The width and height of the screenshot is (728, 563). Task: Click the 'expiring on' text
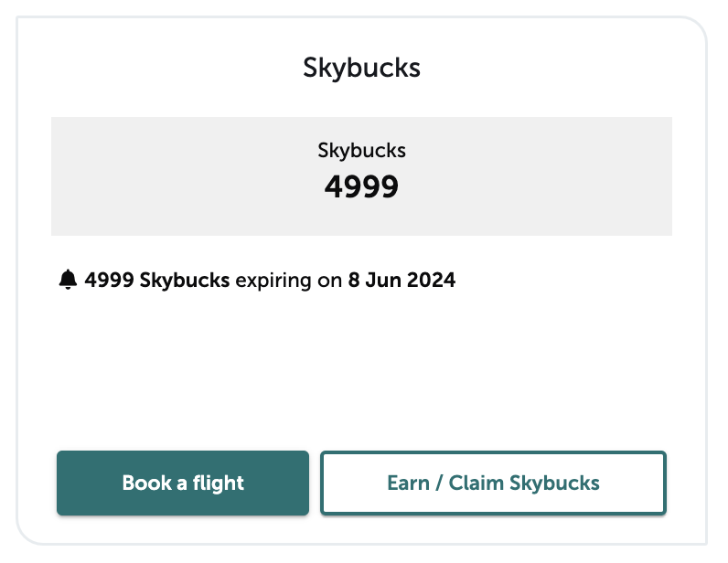click(289, 281)
